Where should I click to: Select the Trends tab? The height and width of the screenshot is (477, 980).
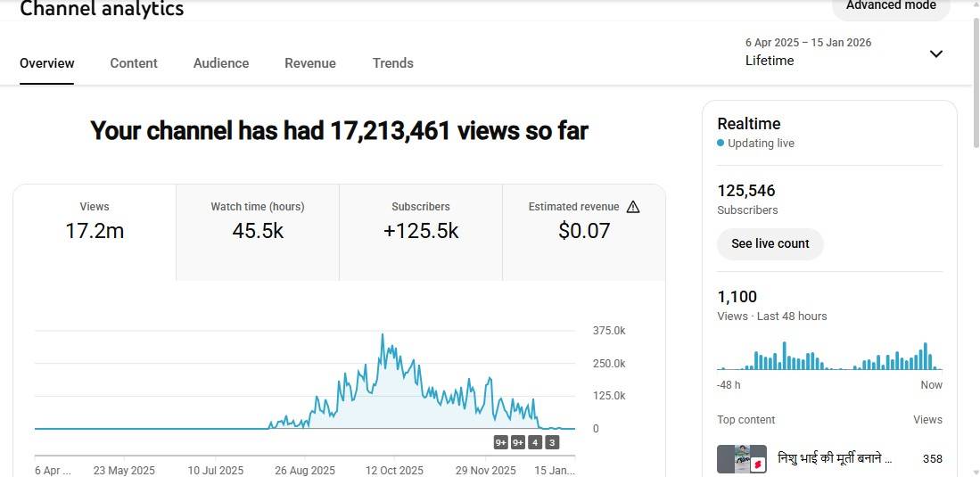[x=392, y=63]
